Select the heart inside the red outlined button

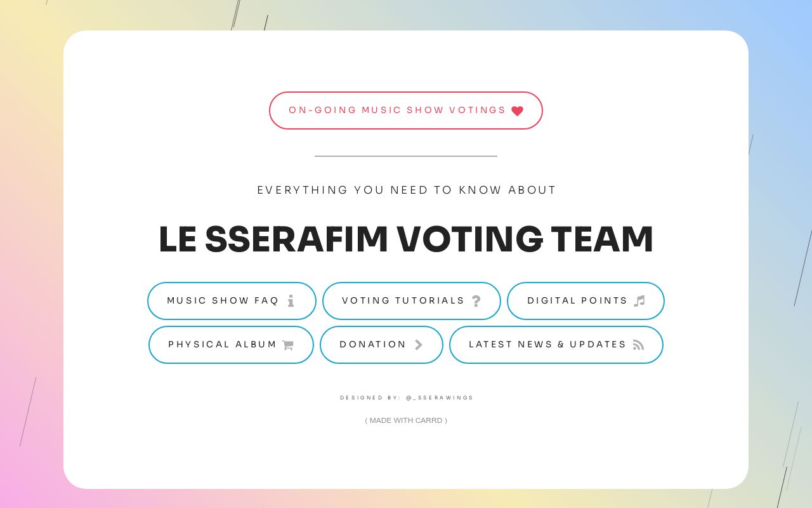[x=517, y=110]
